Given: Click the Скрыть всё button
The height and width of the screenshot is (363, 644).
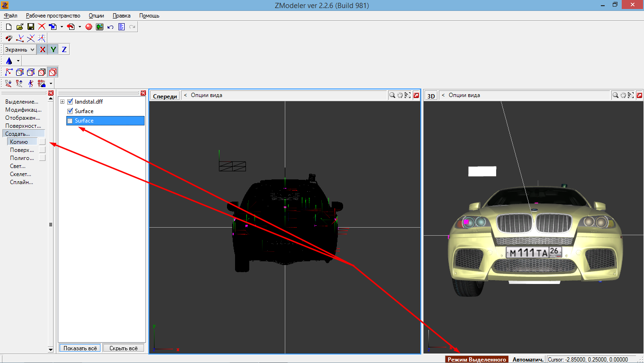Looking at the screenshot, I should [123, 348].
